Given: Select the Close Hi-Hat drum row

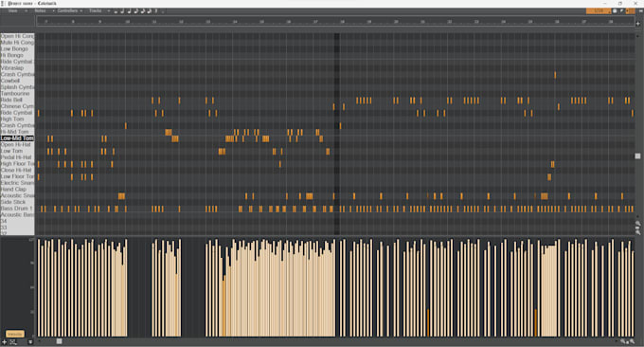Looking at the screenshot, I should 17,171.
